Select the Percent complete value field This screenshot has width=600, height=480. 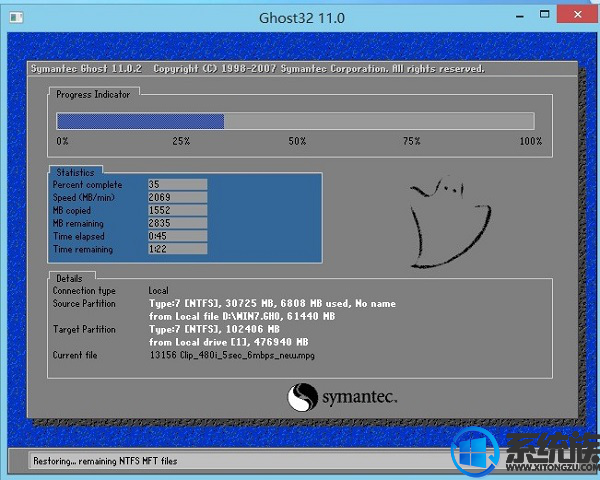(x=176, y=185)
